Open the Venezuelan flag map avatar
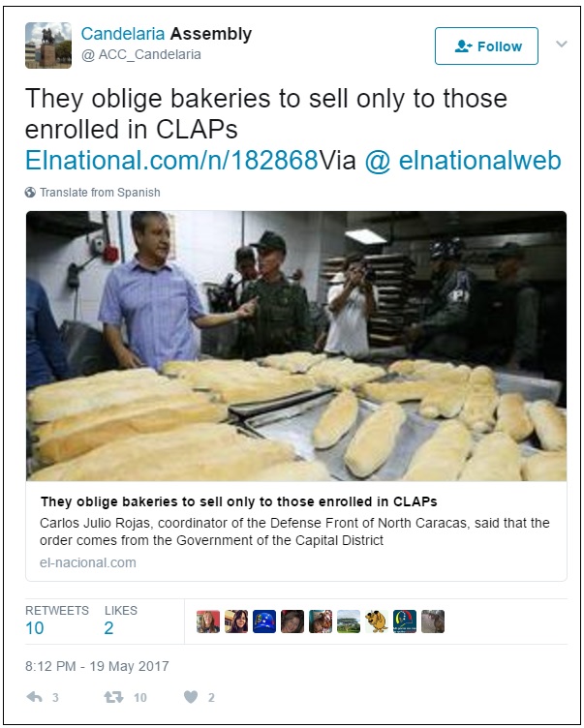The height and width of the screenshot is (728, 584). (x=264, y=622)
